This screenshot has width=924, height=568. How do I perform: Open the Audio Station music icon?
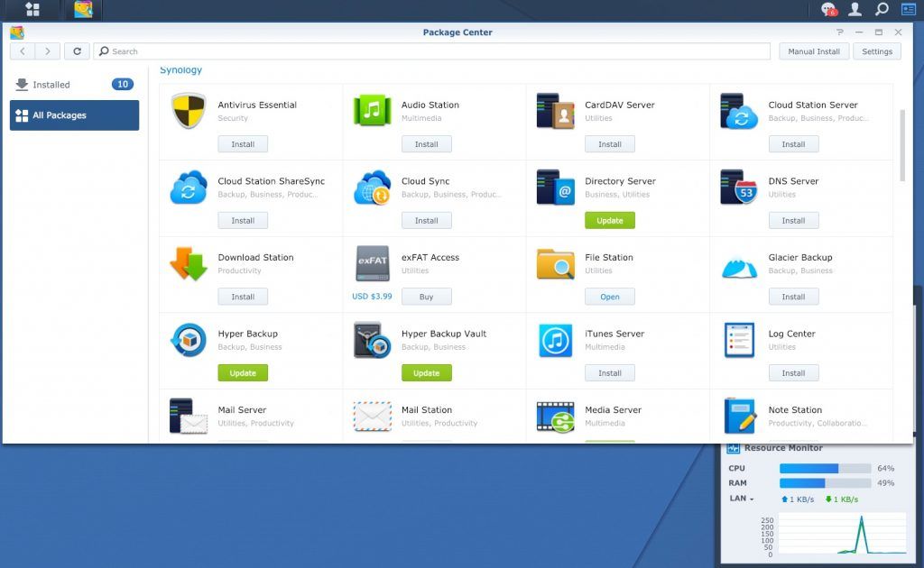pyautogui.click(x=372, y=110)
